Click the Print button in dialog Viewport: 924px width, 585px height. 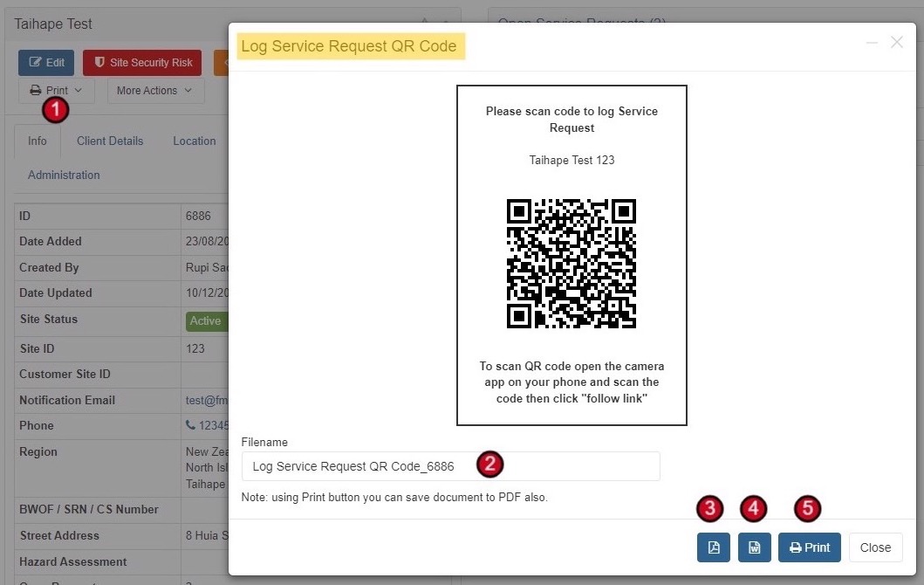point(809,547)
